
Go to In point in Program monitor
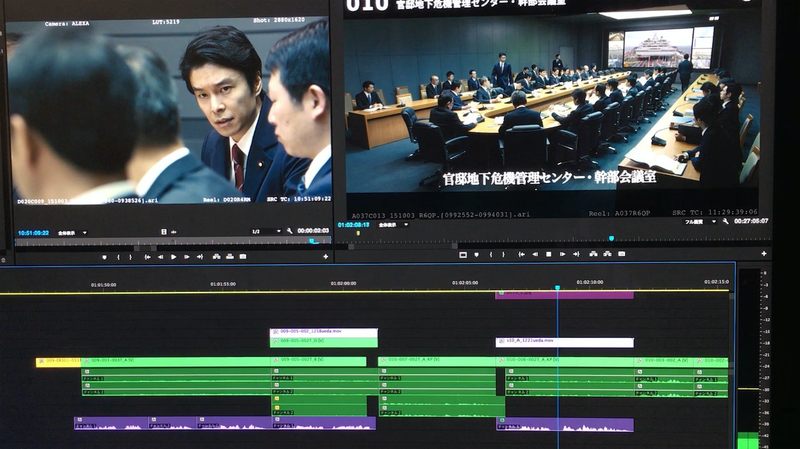(521, 254)
